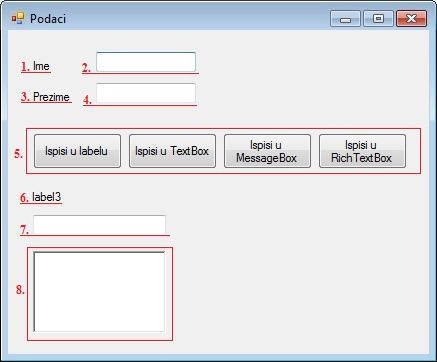This screenshot has height=362, width=437.
Task: Focus the output text box below label3
Action: 99,225
